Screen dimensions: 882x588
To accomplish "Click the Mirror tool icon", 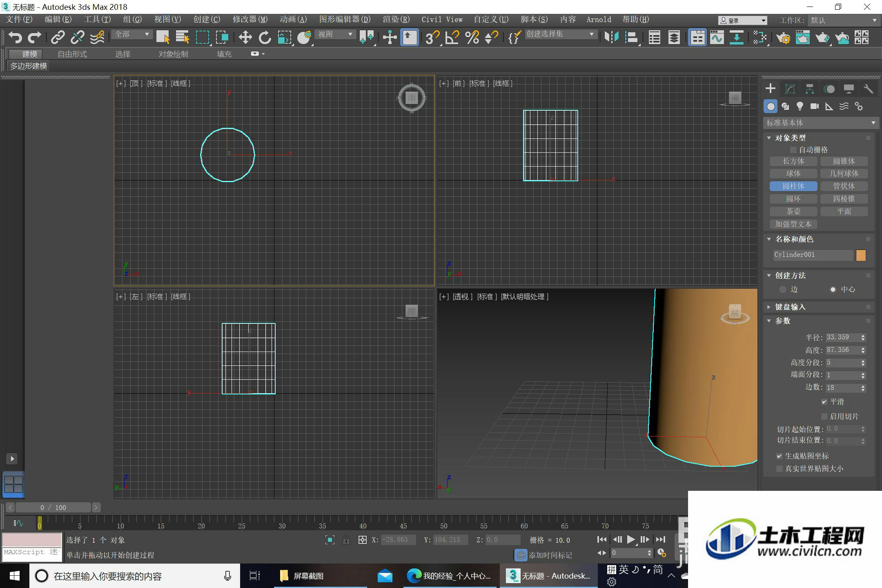I will coord(611,38).
